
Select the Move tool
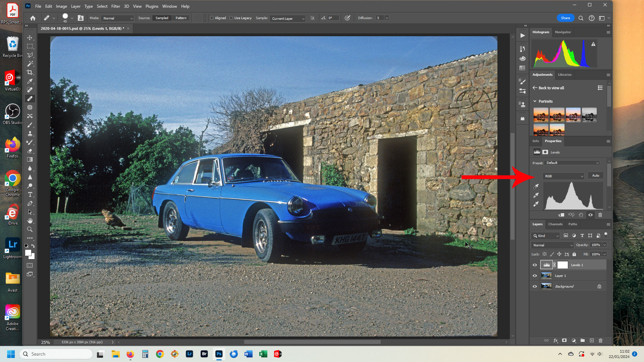coord(30,38)
